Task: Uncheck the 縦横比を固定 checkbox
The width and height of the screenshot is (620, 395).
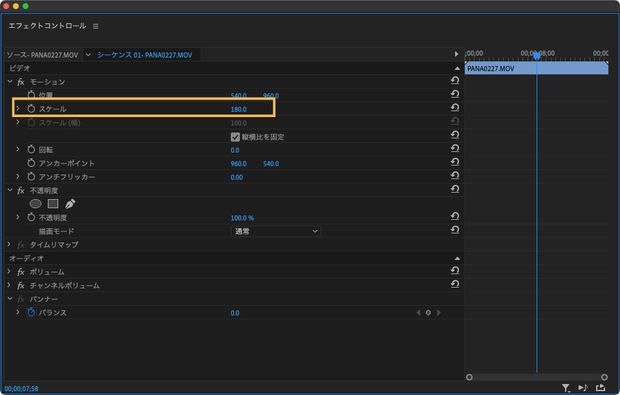Action: click(235, 137)
